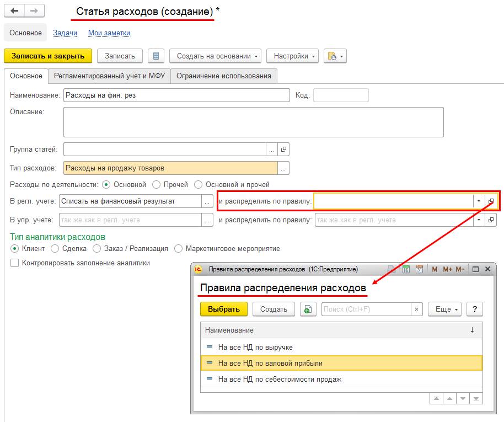504x422 pixels.
Task: Click ellipsis button of В регл. учете field
Action: pos(207,201)
